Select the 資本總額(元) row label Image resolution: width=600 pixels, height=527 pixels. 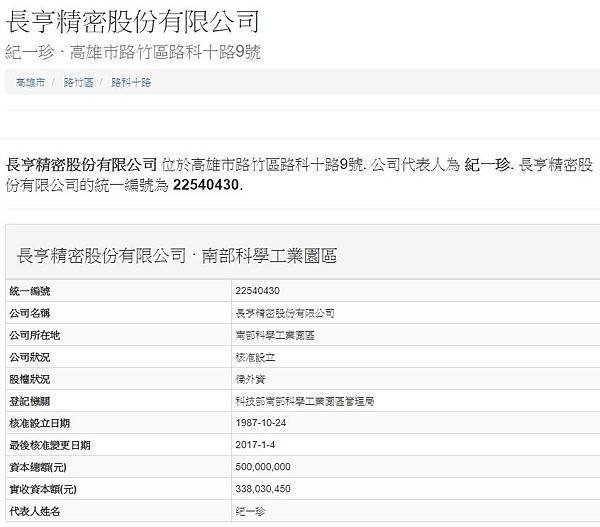point(38,467)
